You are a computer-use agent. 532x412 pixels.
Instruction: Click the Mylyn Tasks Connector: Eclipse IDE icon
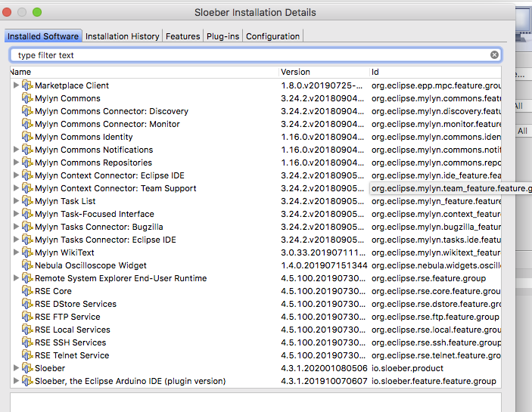(x=27, y=240)
